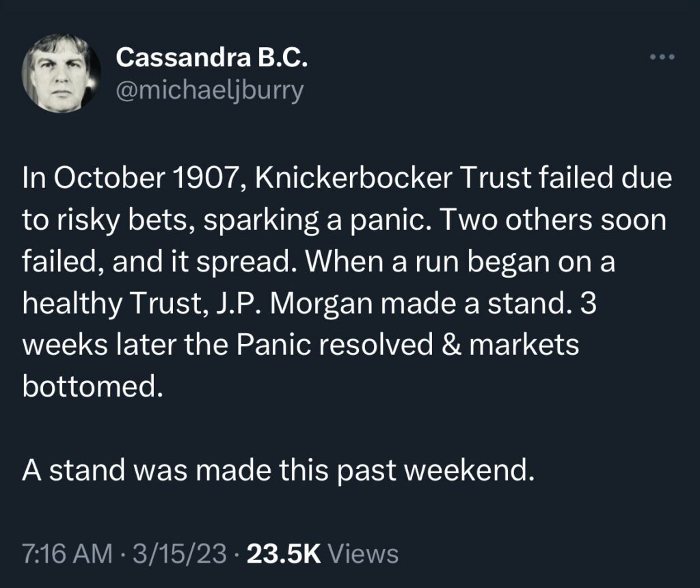Click the word "bottomed."
Viewport: 700px width, 588px height.
coord(94,385)
